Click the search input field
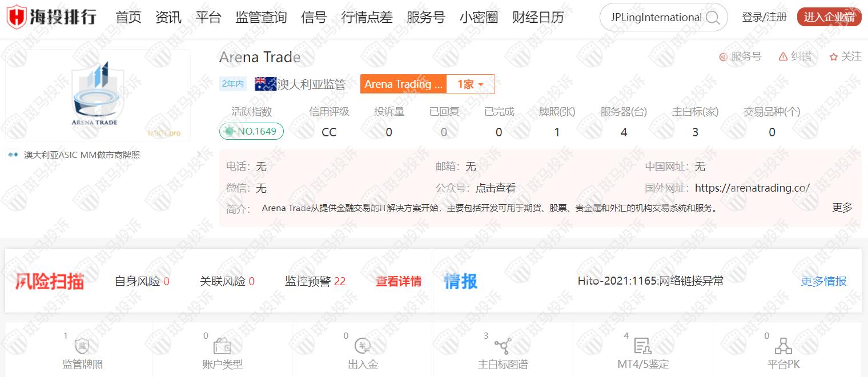This screenshot has width=868, height=377. 656,18
